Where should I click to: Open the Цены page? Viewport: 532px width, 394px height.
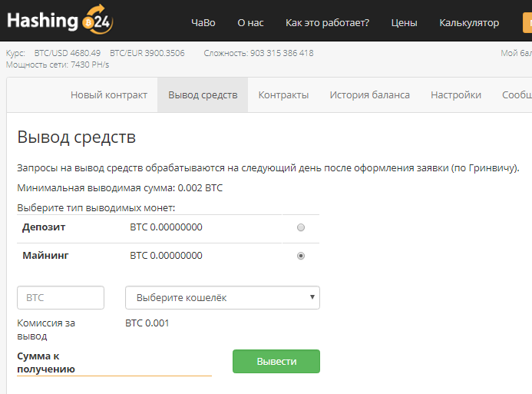coord(404,23)
